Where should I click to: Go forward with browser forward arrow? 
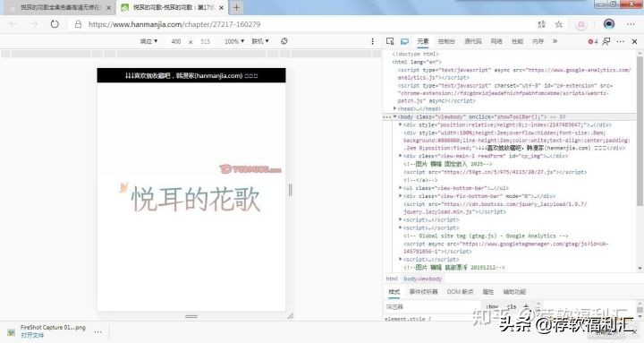coord(34,24)
